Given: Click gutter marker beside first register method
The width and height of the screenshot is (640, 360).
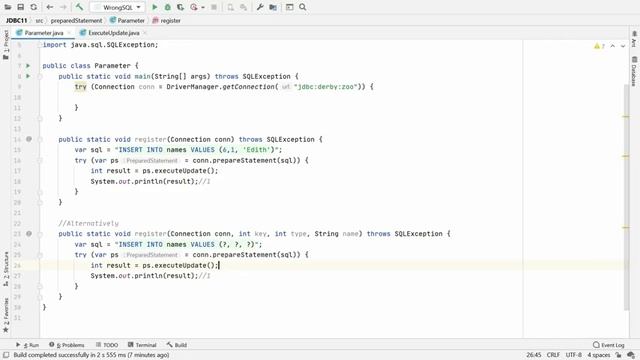Looking at the screenshot, I should 29,139.
